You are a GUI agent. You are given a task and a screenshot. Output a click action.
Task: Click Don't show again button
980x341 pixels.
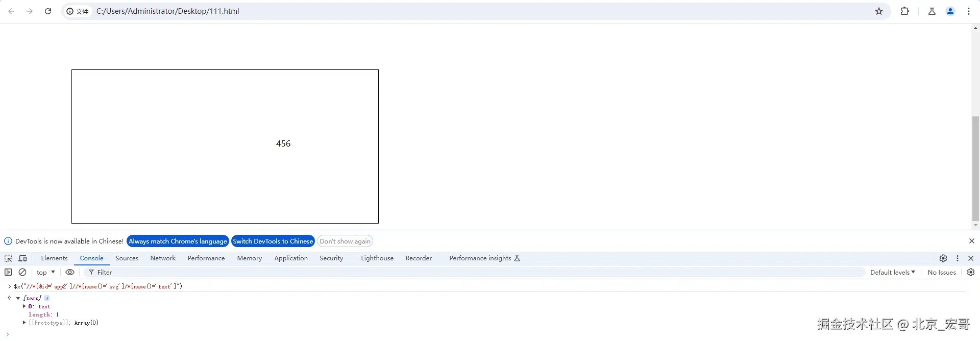pyautogui.click(x=345, y=241)
